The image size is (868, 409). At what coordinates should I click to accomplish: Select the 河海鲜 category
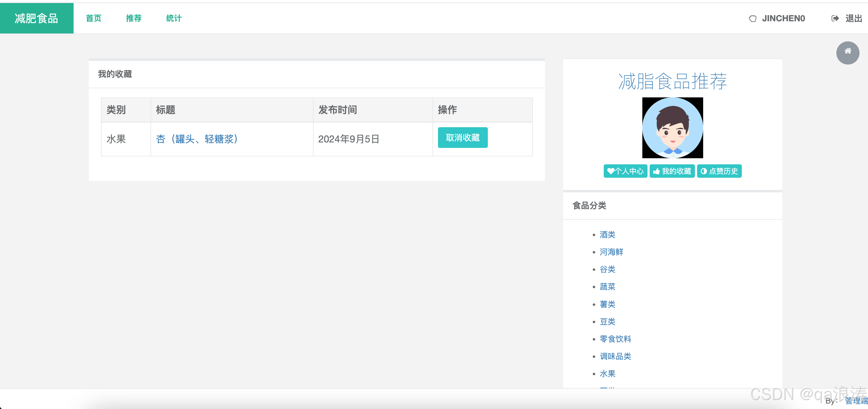point(611,252)
